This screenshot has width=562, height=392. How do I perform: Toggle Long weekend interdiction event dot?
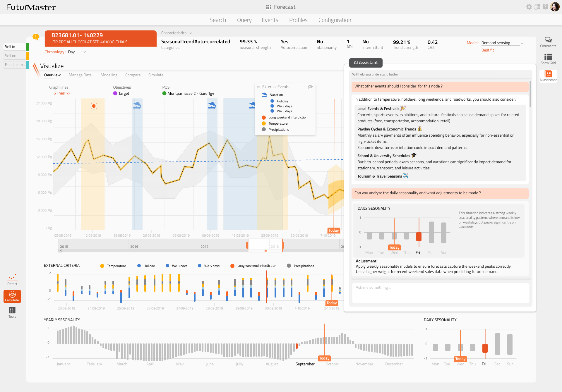click(x=264, y=117)
